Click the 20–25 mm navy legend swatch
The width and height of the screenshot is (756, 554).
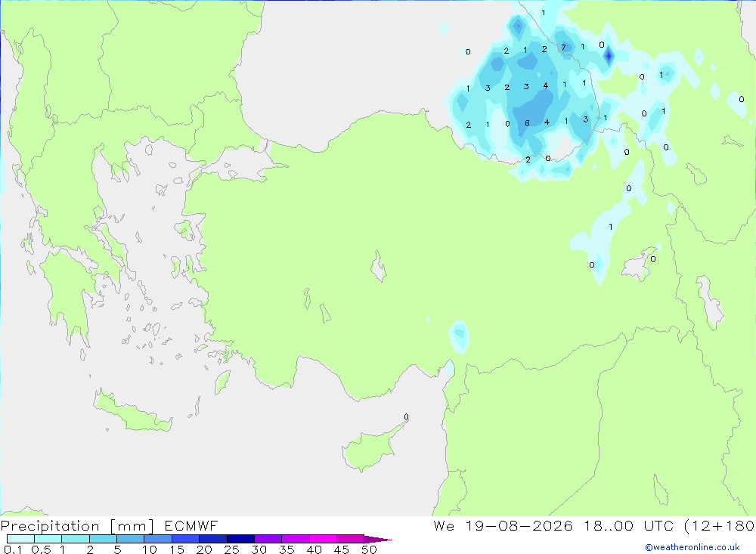pos(212,539)
